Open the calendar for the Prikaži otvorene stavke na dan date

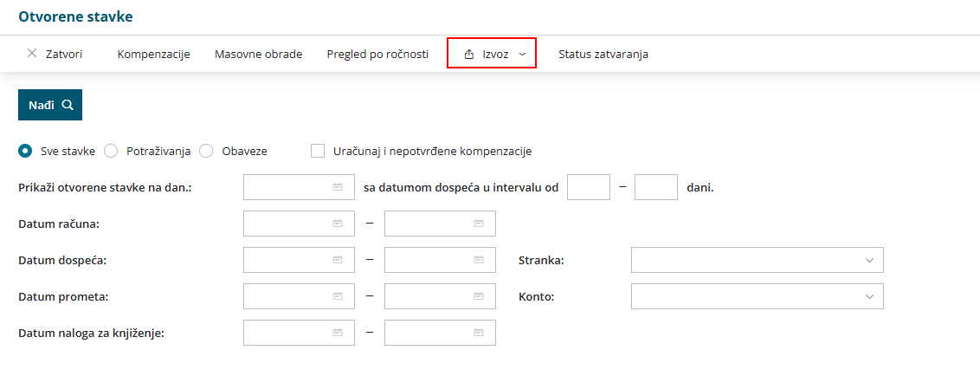tap(338, 187)
